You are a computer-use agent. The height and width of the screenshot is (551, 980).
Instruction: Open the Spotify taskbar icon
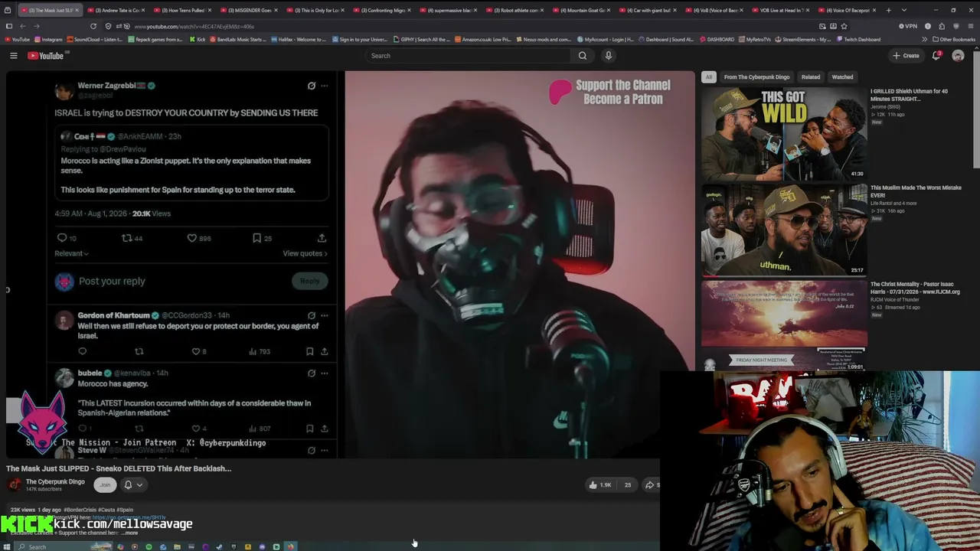tap(149, 546)
